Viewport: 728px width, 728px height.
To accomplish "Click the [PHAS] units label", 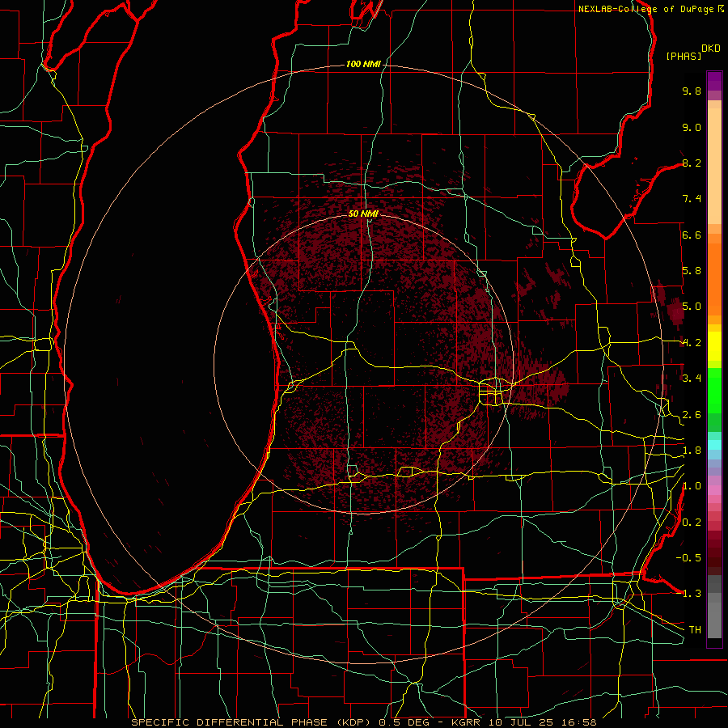I will (x=684, y=56).
